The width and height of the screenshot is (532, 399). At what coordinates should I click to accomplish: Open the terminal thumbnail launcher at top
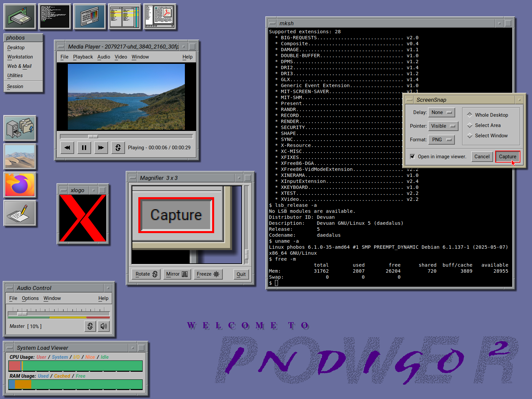[x=55, y=16]
